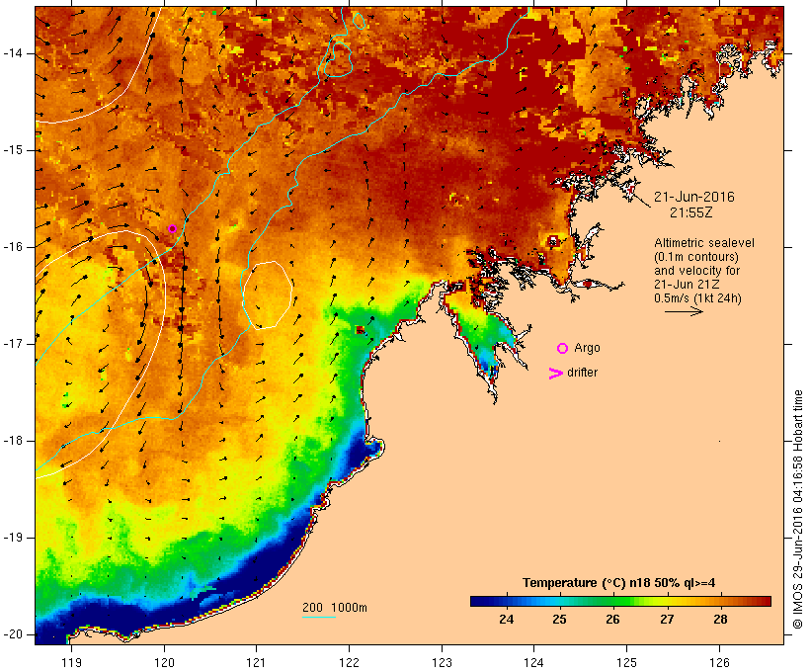
Task: Click the latitude axis label -16
Action: pyautogui.click(x=13, y=247)
